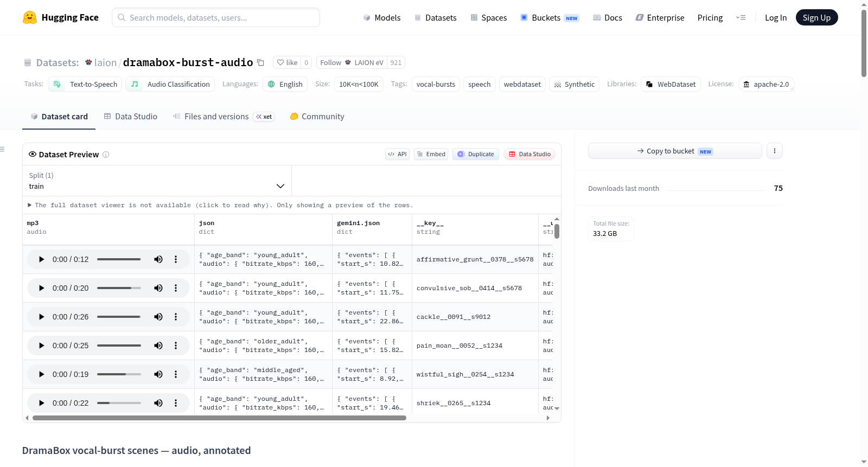Seek in the cackle audio progress bar
The height and width of the screenshot is (467, 868).
pos(119,317)
